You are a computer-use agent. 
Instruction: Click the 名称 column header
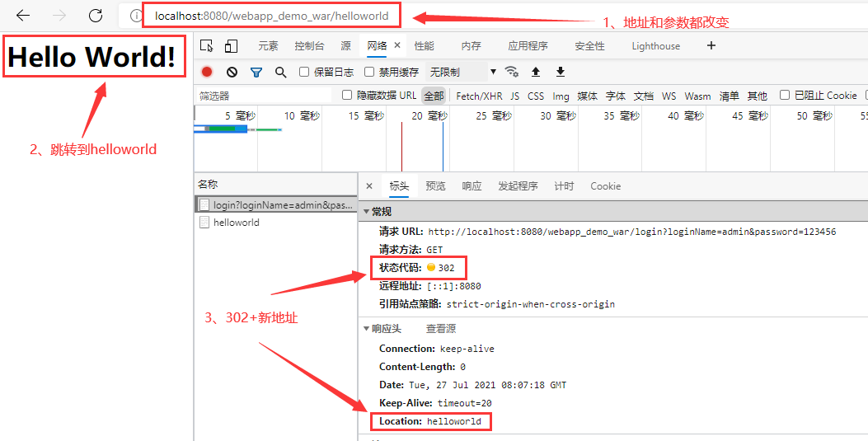276,185
